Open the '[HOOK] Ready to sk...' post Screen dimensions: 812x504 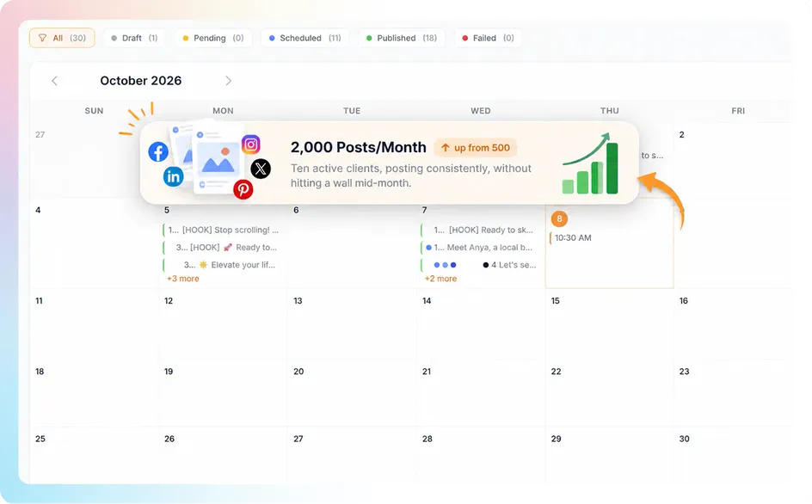[x=479, y=230]
